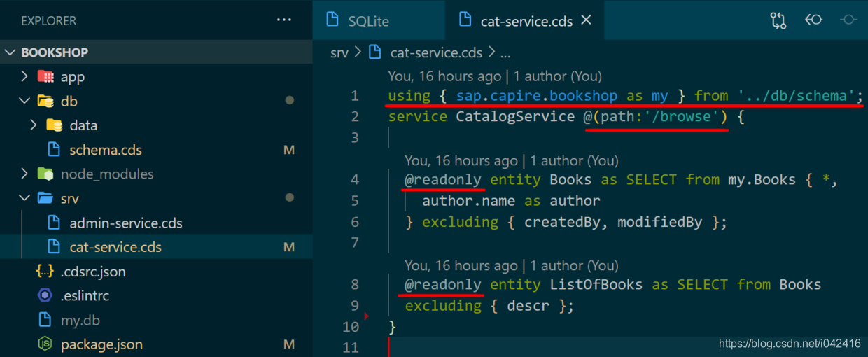Click the my.db file icon
Viewport: 868px width, 357px height.
45,321
